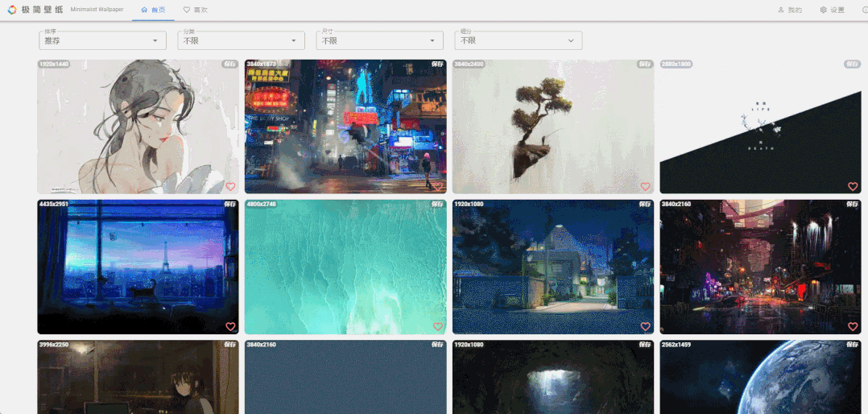Open the 首页 home tab

tap(153, 10)
